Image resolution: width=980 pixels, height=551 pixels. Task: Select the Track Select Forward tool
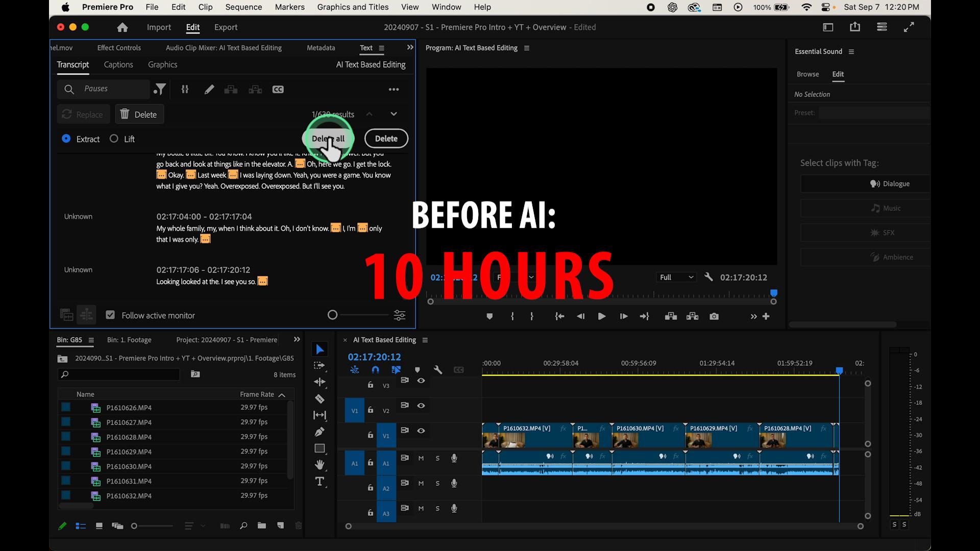(x=320, y=365)
